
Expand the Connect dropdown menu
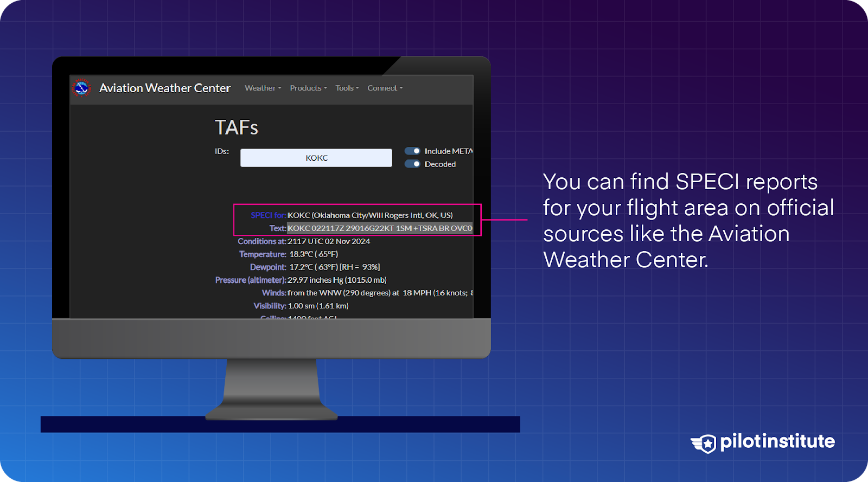click(x=385, y=88)
